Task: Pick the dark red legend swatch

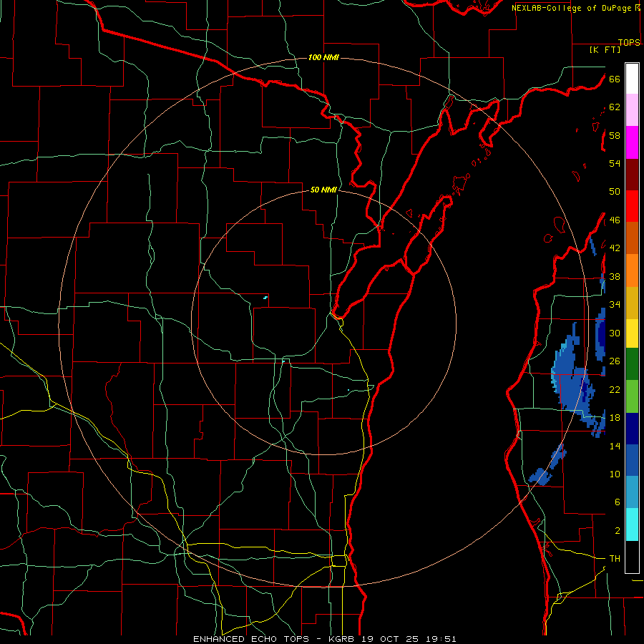Action: pyautogui.click(x=632, y=175)
